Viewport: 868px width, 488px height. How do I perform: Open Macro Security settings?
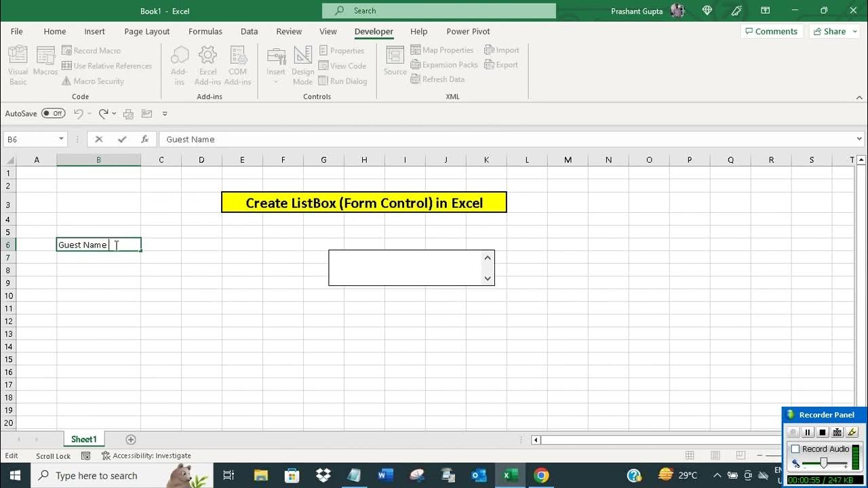(x=93, y=81)
